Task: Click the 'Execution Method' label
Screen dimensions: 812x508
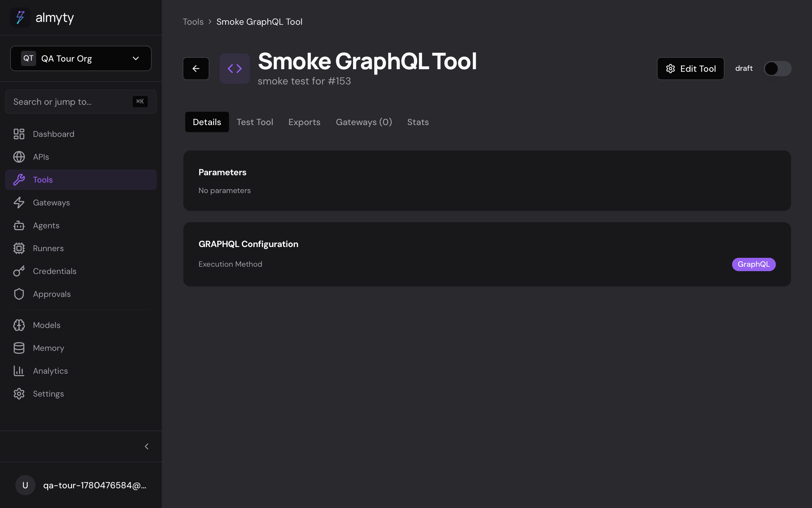Action: [x=231, y=264]
